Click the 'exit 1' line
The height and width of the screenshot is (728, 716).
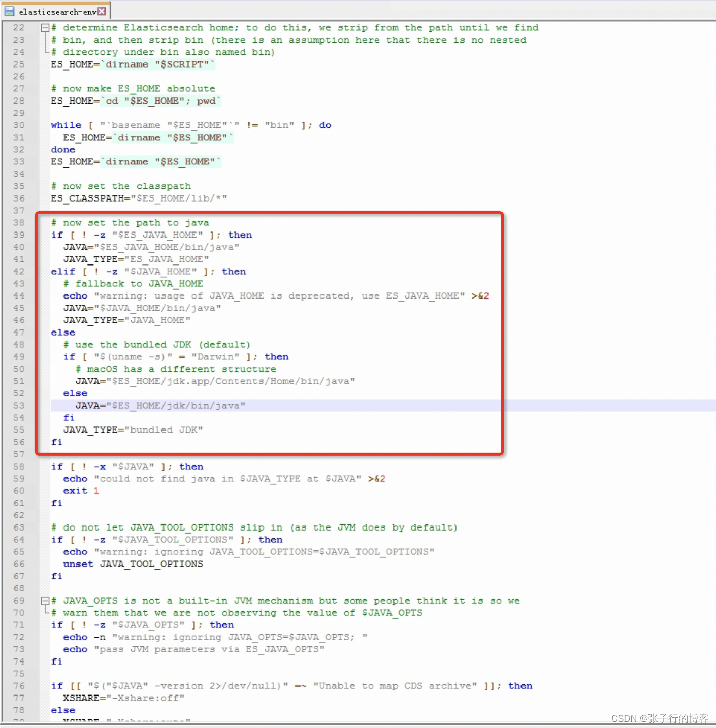[x=81, y=491]
